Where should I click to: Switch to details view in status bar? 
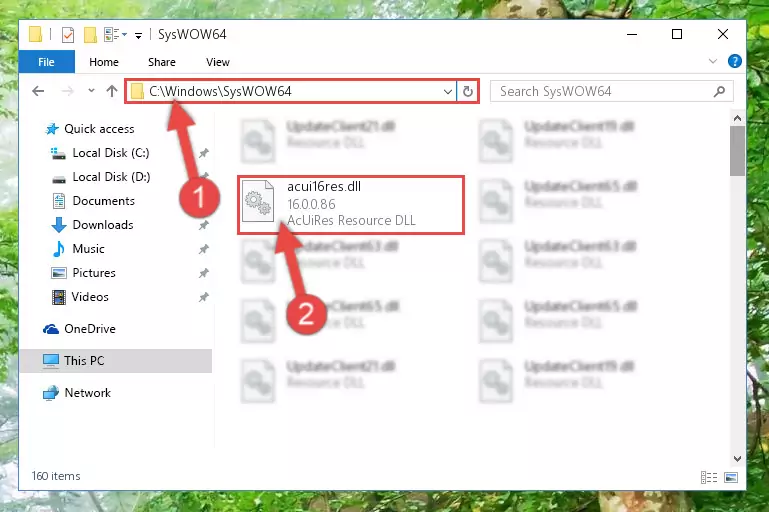[709, 477]
